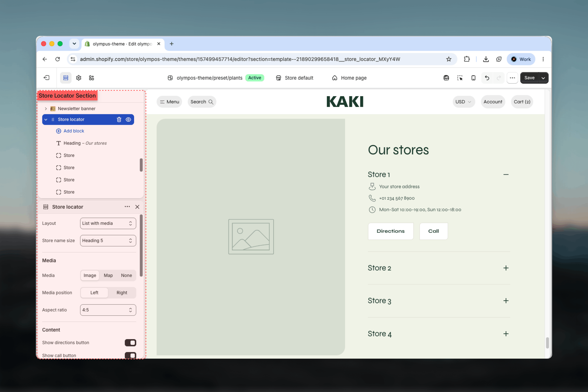This screenshot has width=588, height=392.
Task: Open the Sidekick assistant face icon
Action: tap(446, 78)
